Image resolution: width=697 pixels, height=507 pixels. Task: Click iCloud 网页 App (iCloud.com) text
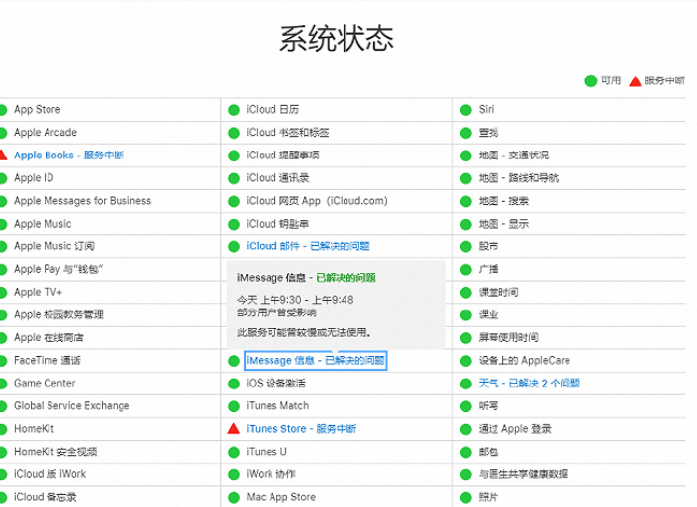pyautogui.click(x=317, y=201)
